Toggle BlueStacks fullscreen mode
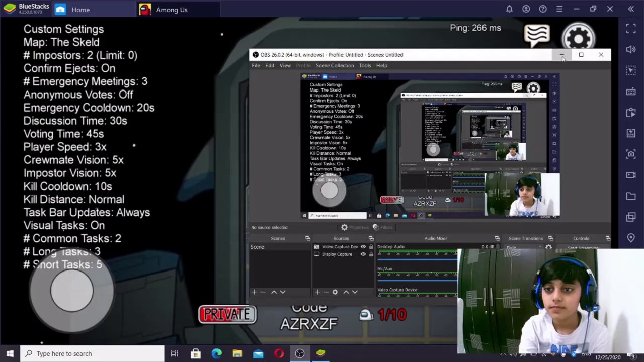This screenshot has width=644, height=362. click(631, 29)
